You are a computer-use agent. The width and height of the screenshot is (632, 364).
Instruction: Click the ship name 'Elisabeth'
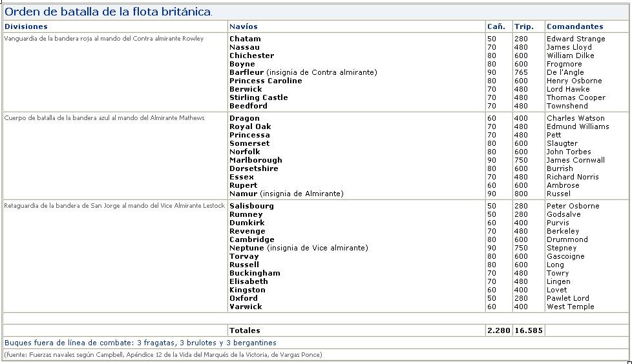[248, 281]
